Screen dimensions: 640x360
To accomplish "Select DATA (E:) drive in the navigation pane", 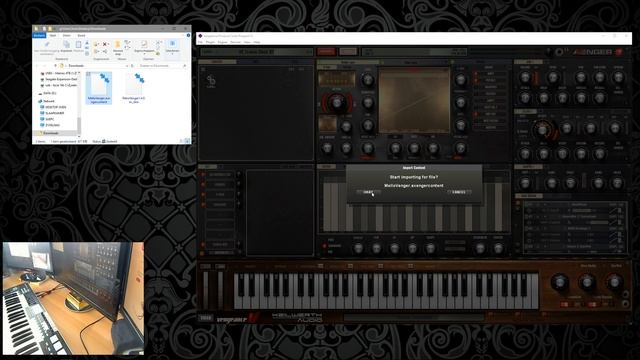I will (x=48, y=93).
